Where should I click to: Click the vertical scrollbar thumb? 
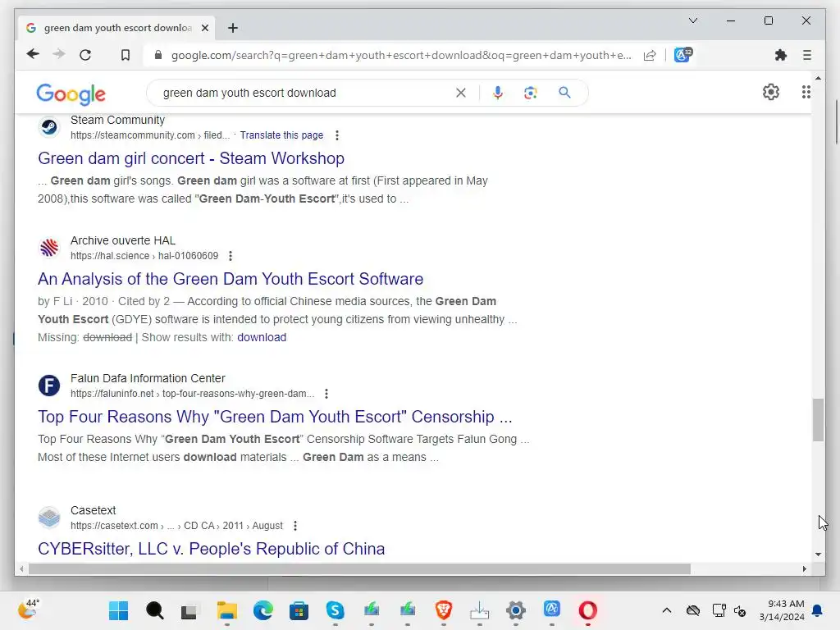818,419
